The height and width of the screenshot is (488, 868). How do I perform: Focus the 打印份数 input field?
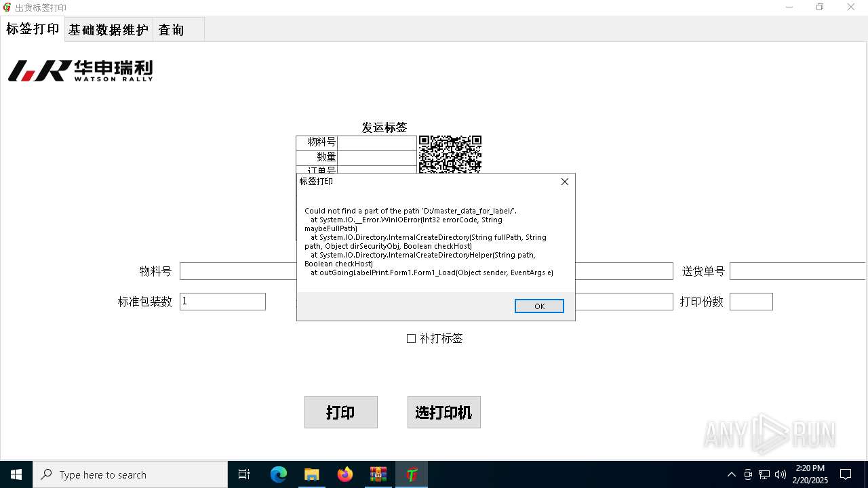pos(751,302)
